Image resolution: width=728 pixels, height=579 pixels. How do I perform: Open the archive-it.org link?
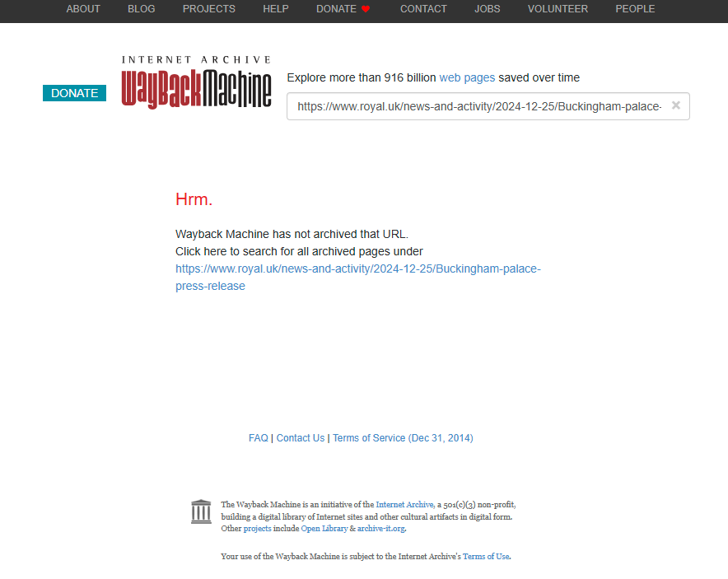tap(381, 529)
